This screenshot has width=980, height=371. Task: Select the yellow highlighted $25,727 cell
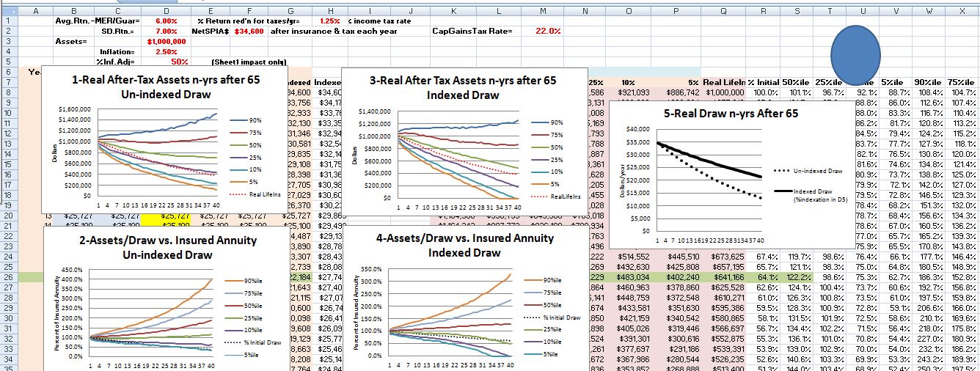tap(165, 216)
